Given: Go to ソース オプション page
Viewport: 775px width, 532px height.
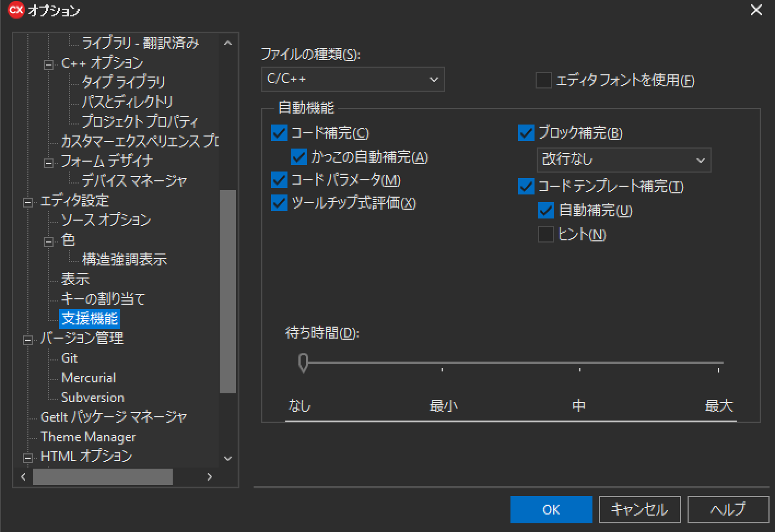Looking at the screenshot, I should coord(106,220).
